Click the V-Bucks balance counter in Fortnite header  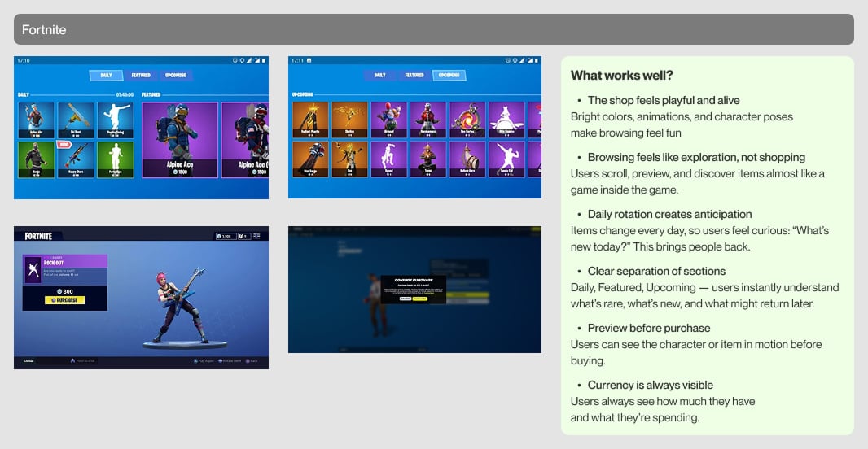(x=226, y=236)
